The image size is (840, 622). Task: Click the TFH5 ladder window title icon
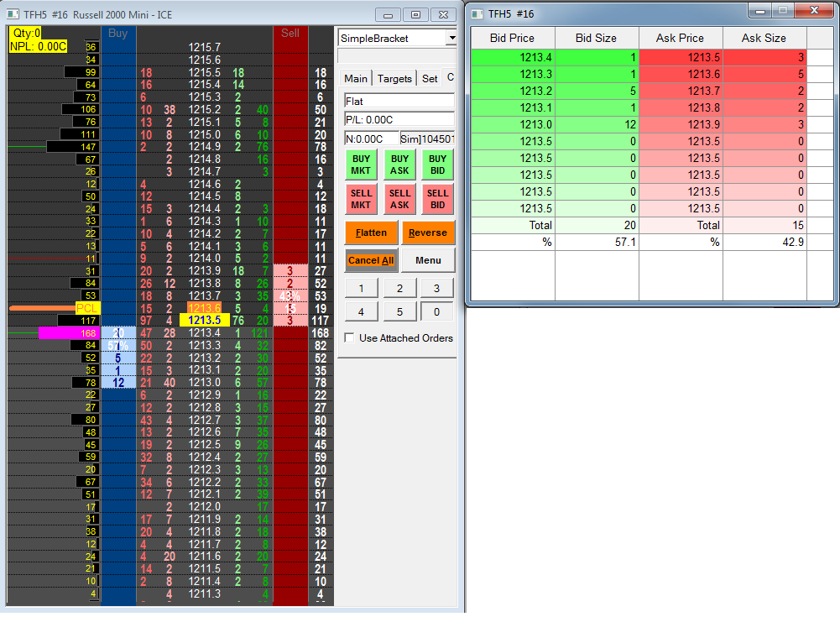pyautogui.click(x=13, y=14)
